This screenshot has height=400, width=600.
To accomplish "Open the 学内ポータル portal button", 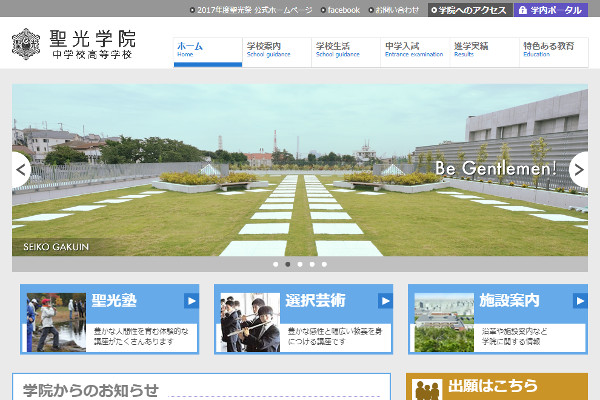I will [551, 10].
